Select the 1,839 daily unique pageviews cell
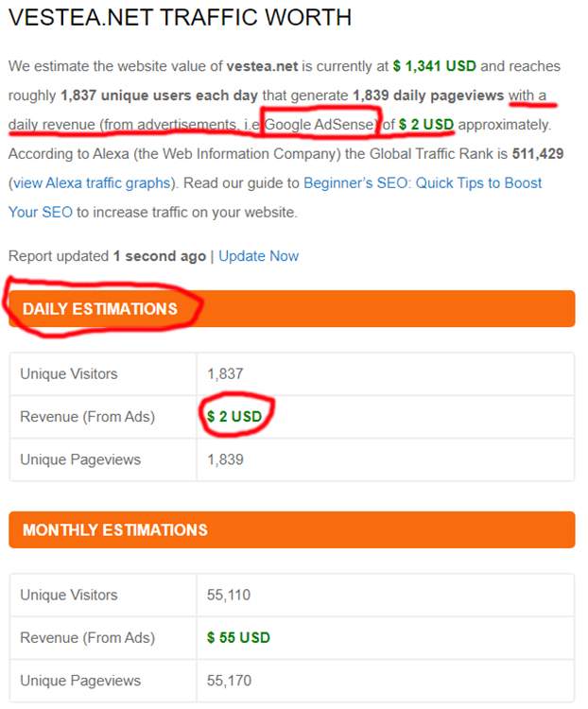This screenshot has width=588, height=709. 225,459
